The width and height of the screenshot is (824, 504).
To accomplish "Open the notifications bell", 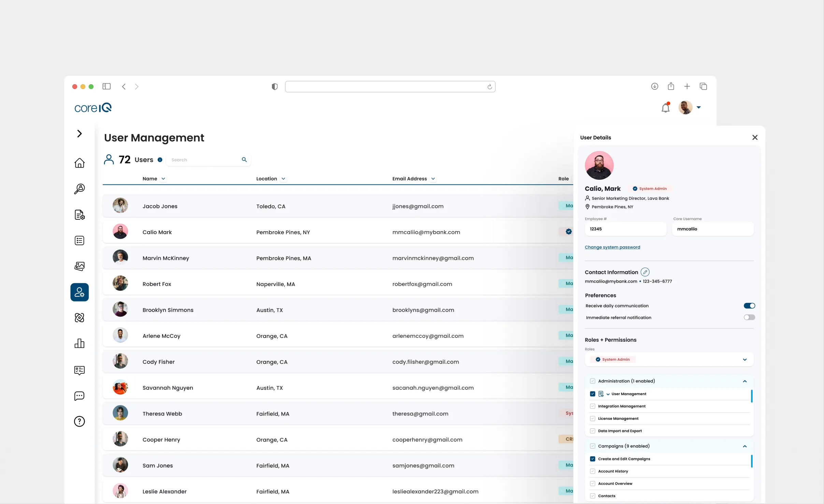I will click(666, 108).
